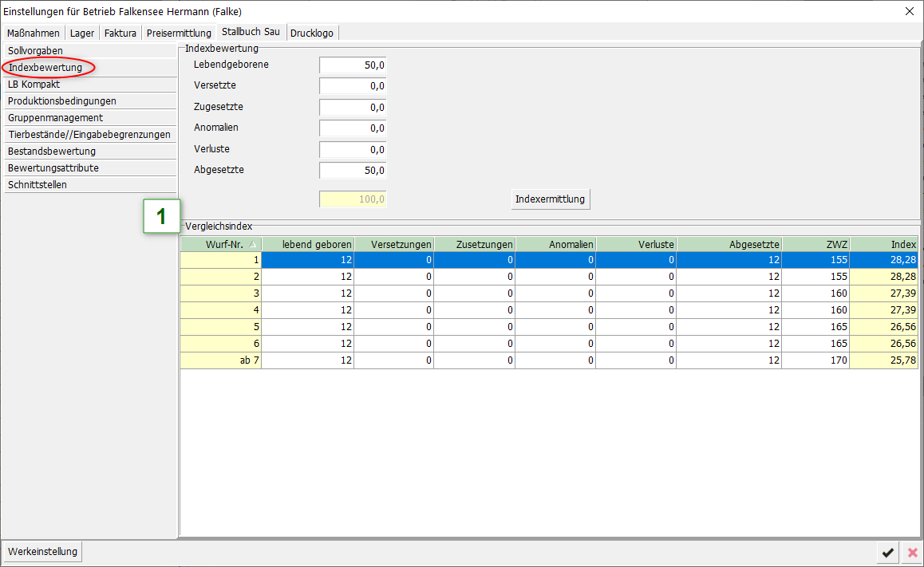924x567 pixels.
Task: Confirm settings with the checkmark icon
Action: click(x=887, y=552)
